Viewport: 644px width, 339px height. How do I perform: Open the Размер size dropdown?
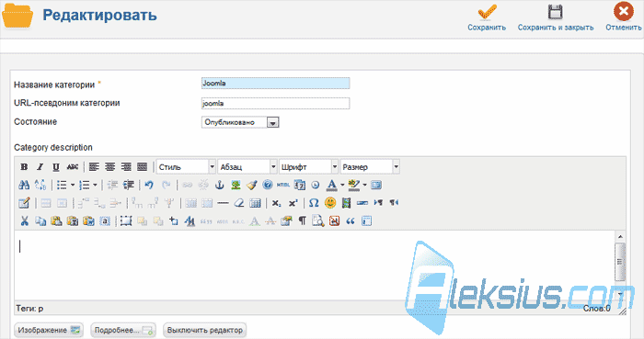tap(370, 167)
